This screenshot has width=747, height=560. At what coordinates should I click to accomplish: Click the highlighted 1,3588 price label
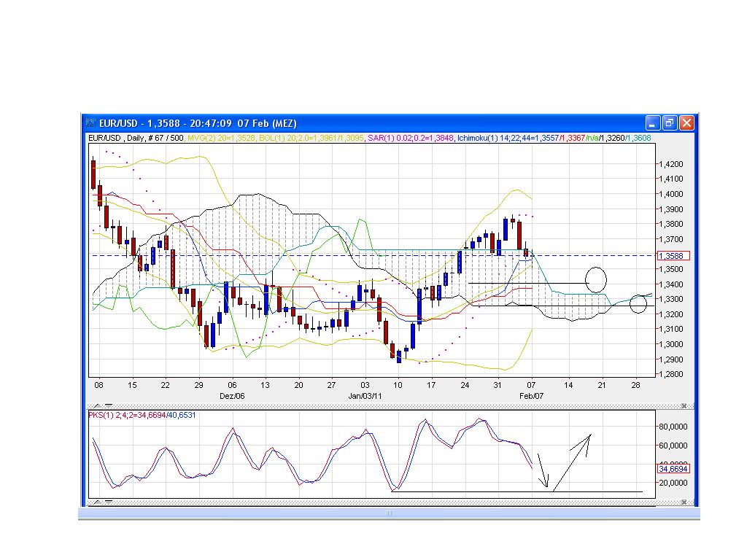coord(671,256)
